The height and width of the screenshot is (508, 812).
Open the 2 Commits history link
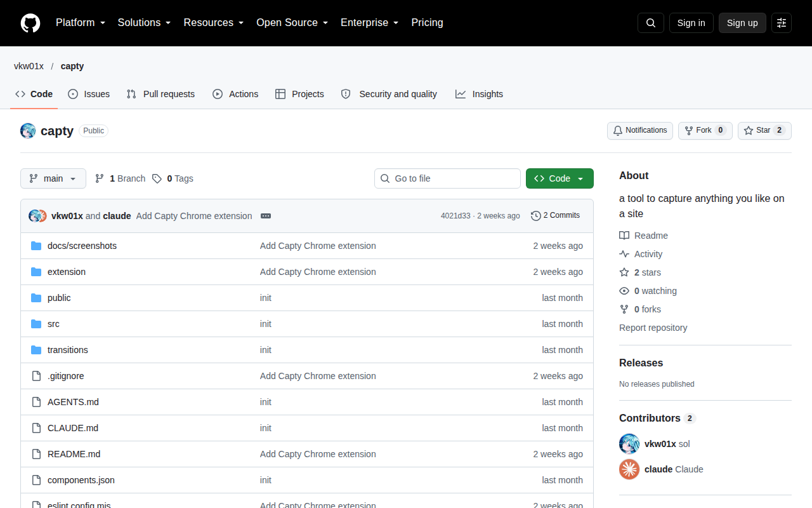(x=555, y=216)
